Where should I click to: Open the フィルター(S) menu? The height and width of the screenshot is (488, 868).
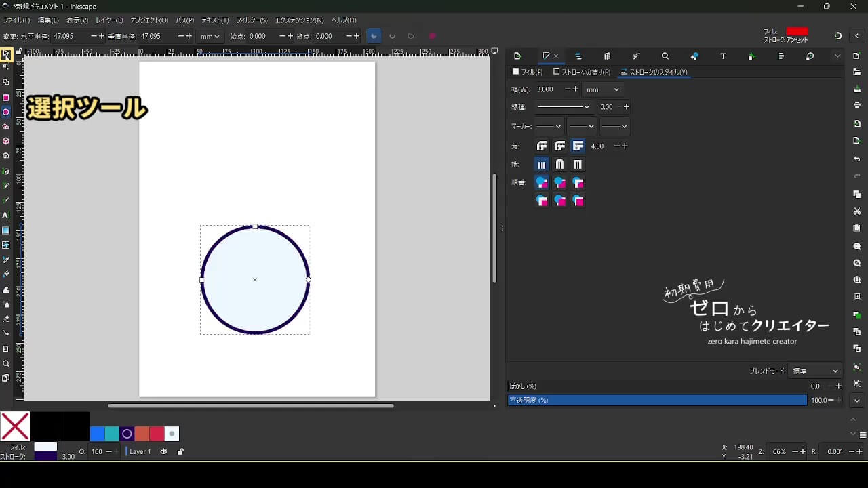(x=252, y=20)
